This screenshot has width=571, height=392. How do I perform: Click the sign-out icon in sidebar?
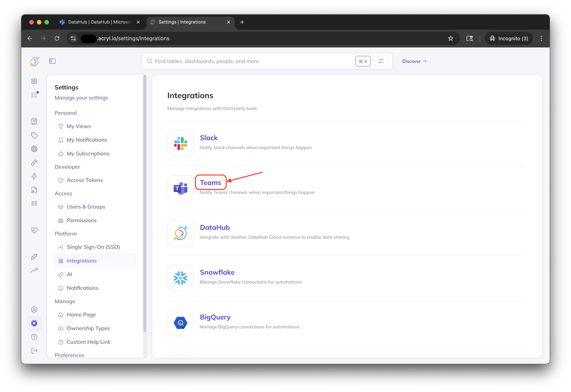click(x=34, y=351)
